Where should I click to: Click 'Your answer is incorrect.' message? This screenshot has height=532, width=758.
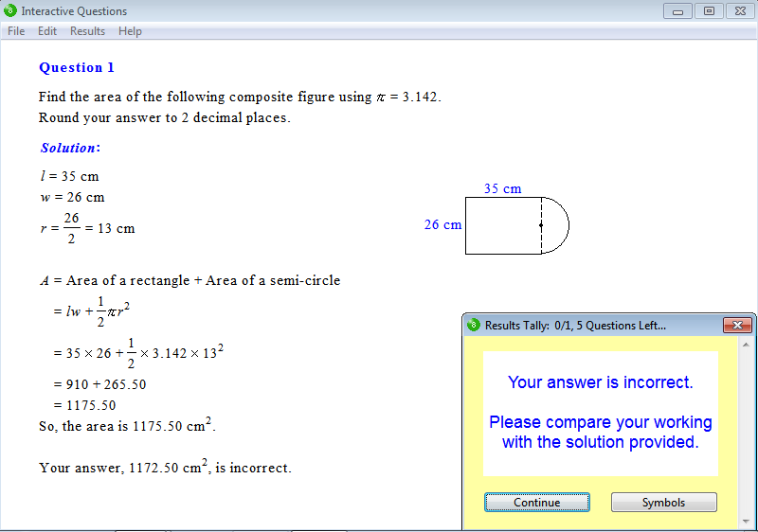pyautogui.click(x=601, y=382)
